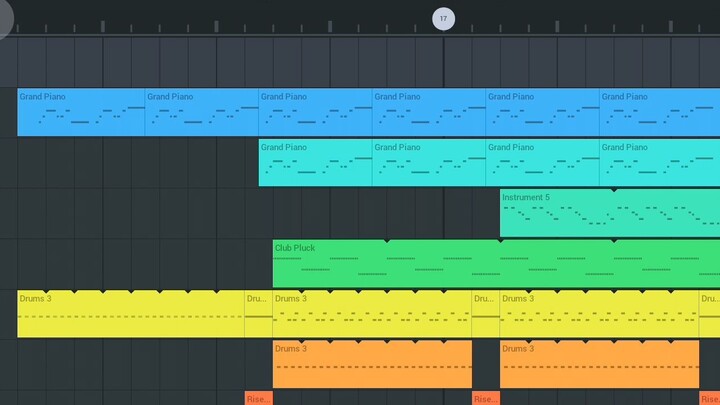Select the third blue Grand Piano clip
720x405 pixels.
click(x=315, y=112)
